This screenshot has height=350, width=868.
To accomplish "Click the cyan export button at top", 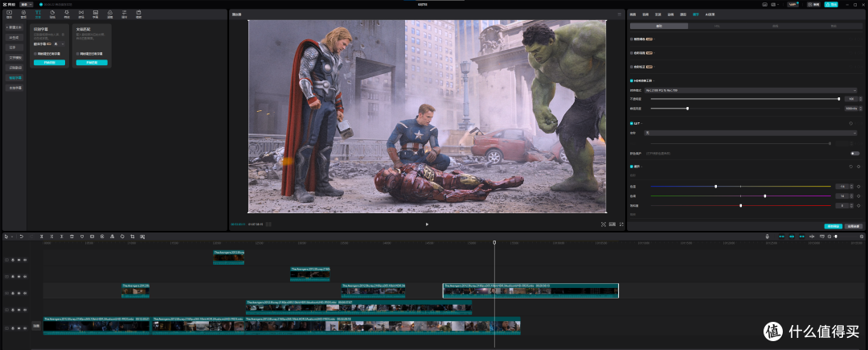I will [x=831, y=4].
